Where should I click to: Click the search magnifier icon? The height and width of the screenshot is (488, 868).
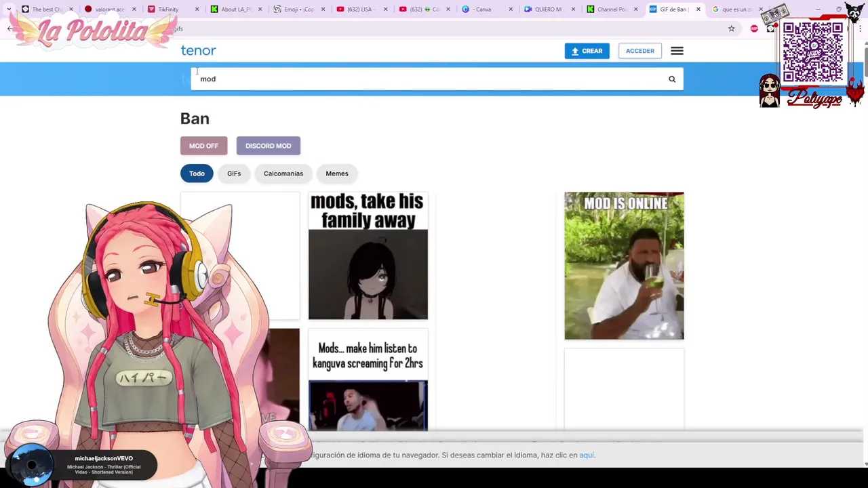[x=672, y=79]
